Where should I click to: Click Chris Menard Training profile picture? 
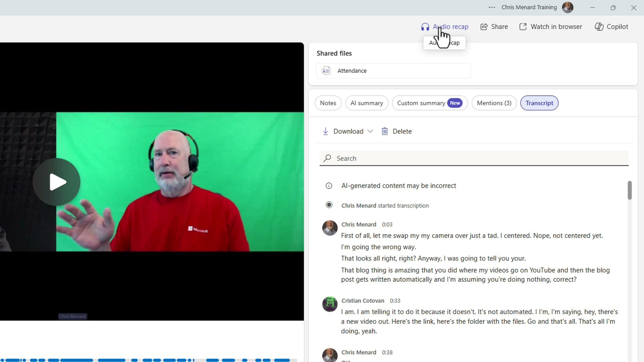[568, 7]
